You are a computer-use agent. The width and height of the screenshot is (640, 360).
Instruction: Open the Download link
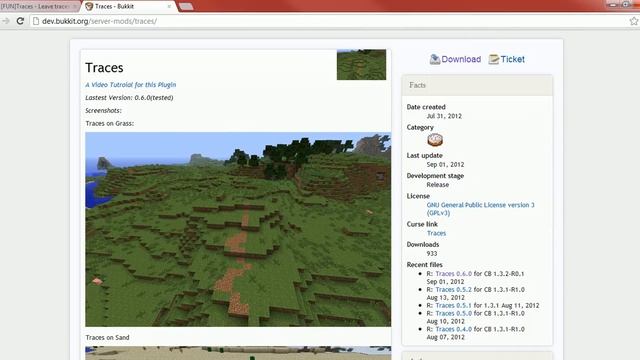(461, 59)
